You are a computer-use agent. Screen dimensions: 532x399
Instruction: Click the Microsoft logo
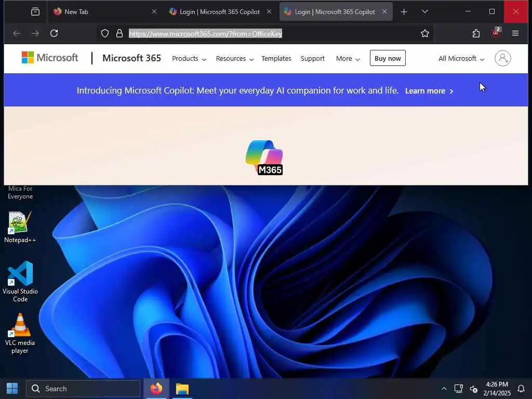tap(50, 58)
